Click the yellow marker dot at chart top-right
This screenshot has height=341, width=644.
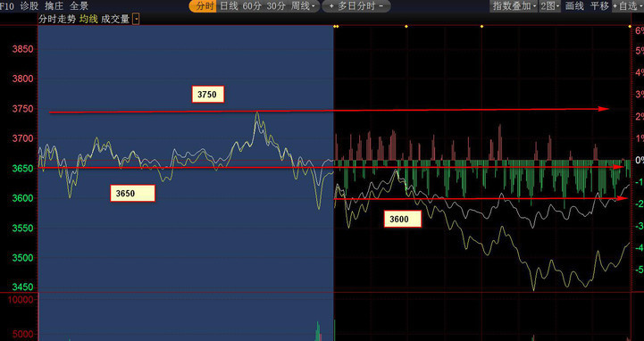click(x=630, y=27)
